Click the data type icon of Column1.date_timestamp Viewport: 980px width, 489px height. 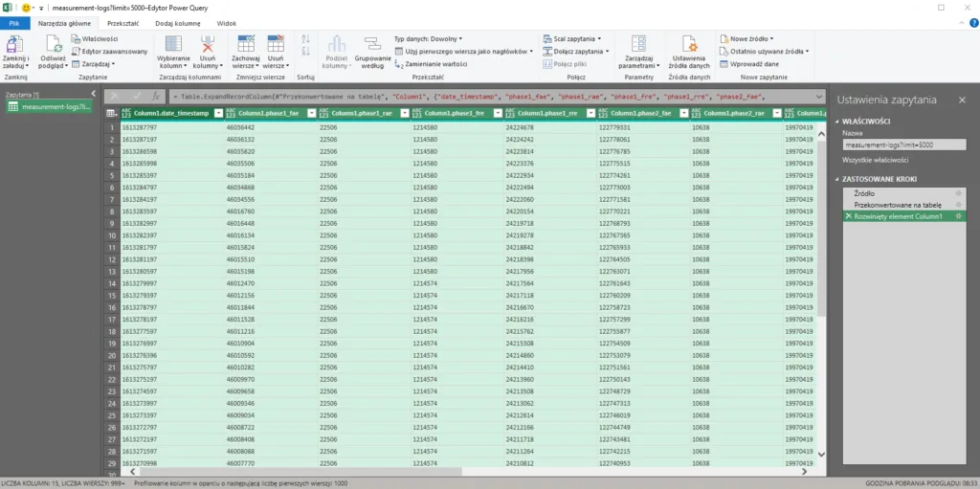pos(127,113)
